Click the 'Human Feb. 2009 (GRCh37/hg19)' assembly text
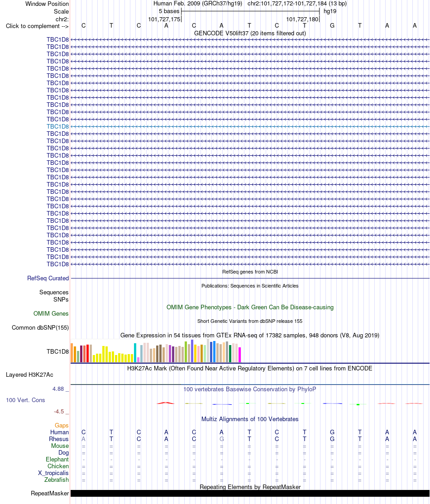The image size is (430, 504). point(198,4)
